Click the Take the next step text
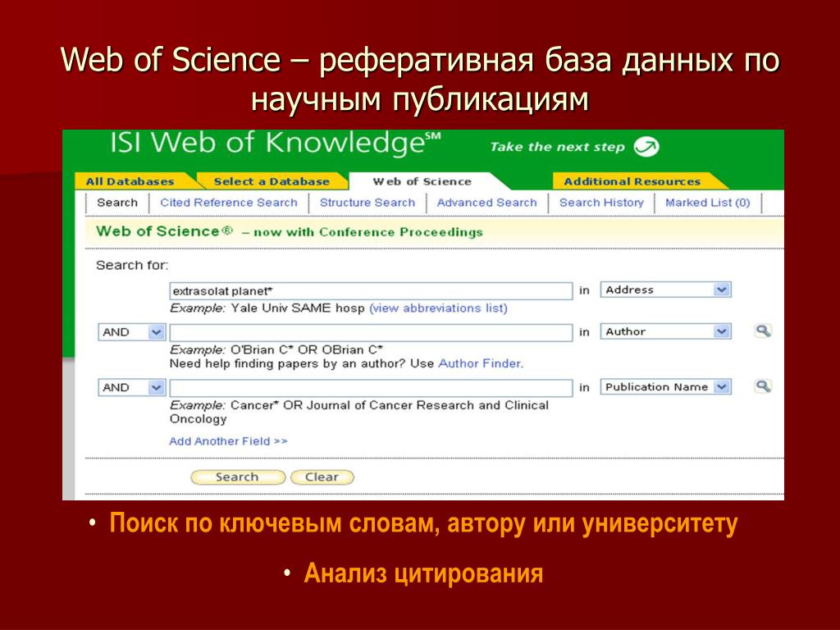 pyautogui.click(x=558, y=147)
